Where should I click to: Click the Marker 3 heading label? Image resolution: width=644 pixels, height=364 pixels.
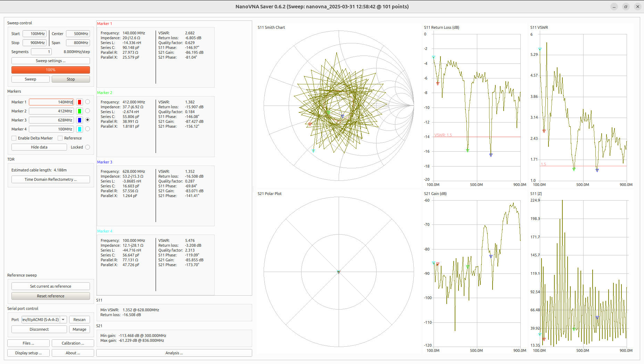105,162
